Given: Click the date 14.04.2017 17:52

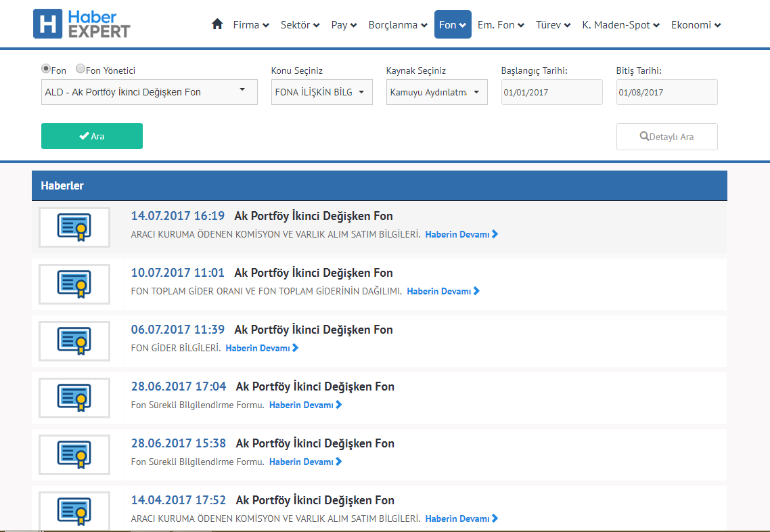Looking at the screenshot, I should pos(178,500).
